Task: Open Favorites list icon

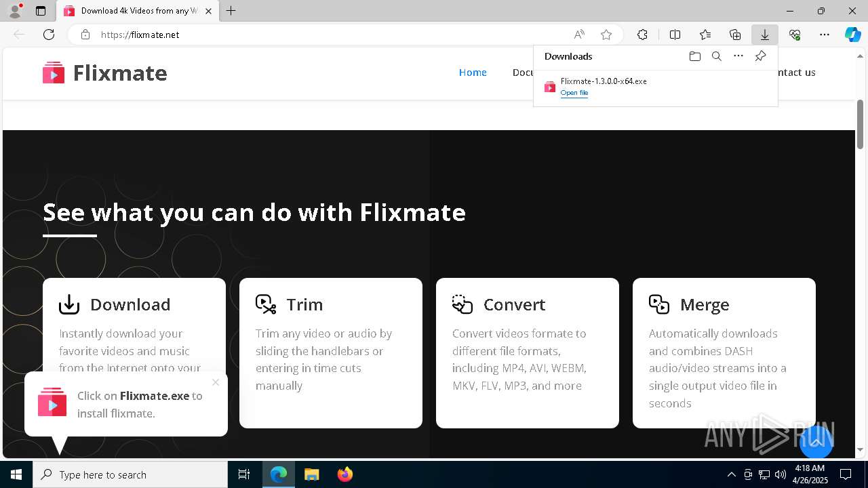Action: [x=705, y=35]
